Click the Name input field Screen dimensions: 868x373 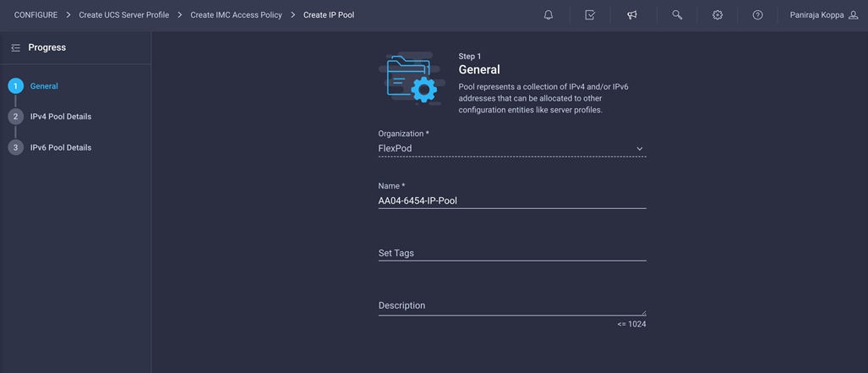click(x=512, y=201)
